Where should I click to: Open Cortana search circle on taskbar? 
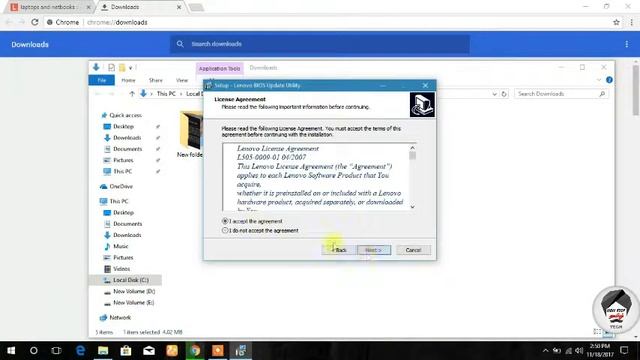tap(34, 351)
